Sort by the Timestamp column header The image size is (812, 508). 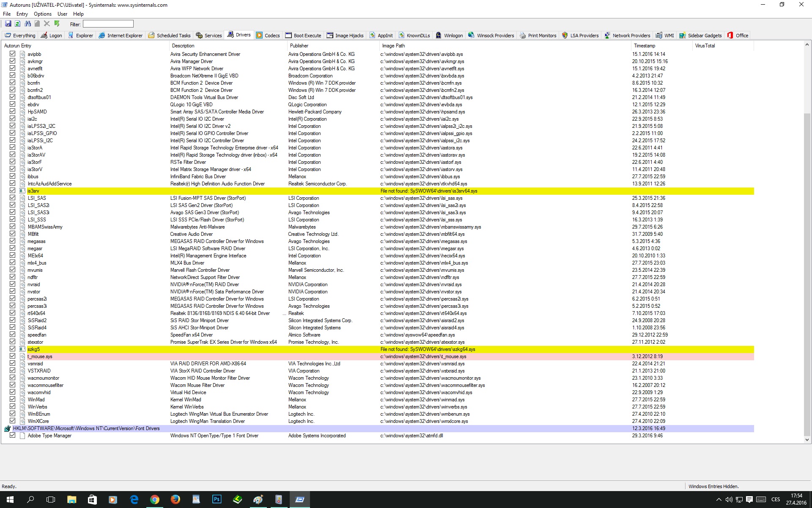(645, 46)
